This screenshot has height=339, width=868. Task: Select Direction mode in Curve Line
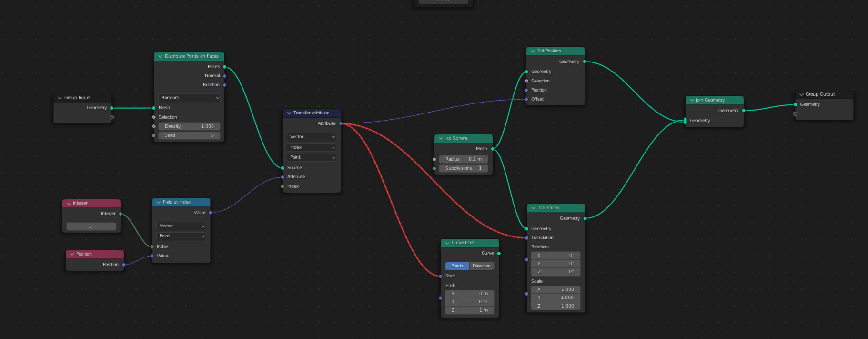[x=482, y=266]
